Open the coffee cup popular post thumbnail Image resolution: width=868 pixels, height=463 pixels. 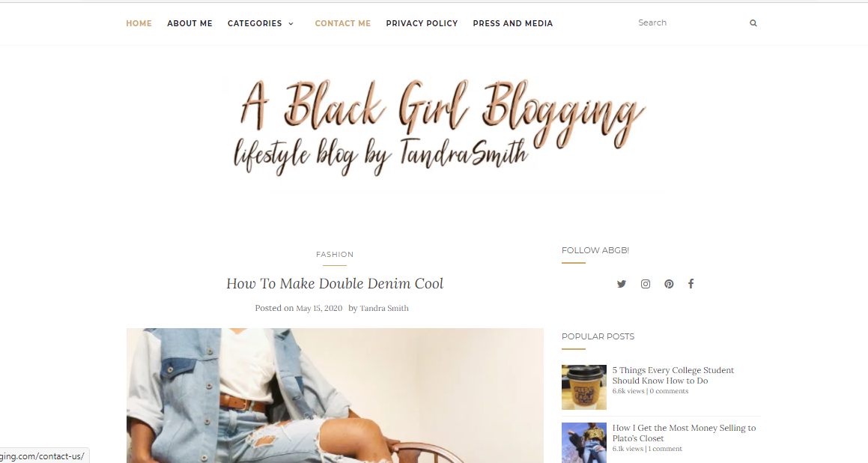[584, 387]
